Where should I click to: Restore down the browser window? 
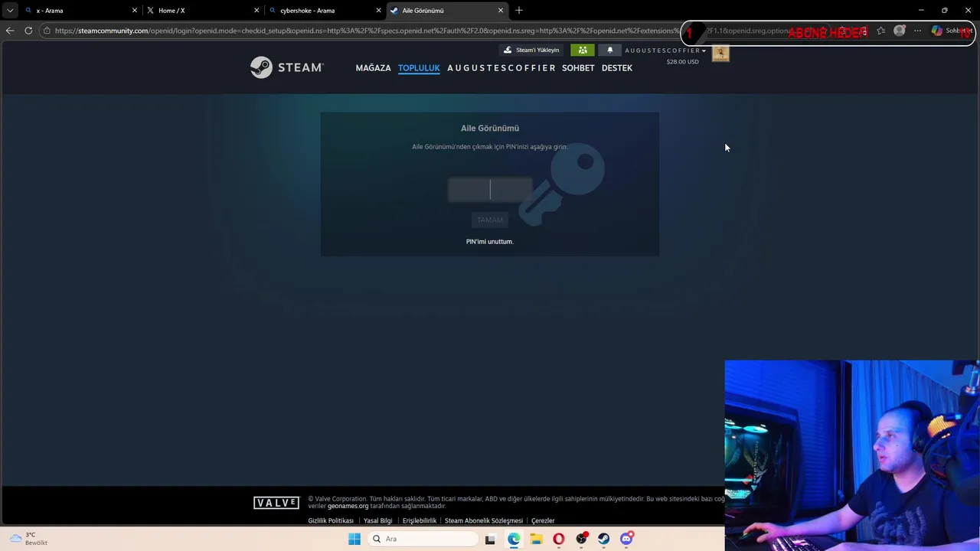[x=944, y=10]
